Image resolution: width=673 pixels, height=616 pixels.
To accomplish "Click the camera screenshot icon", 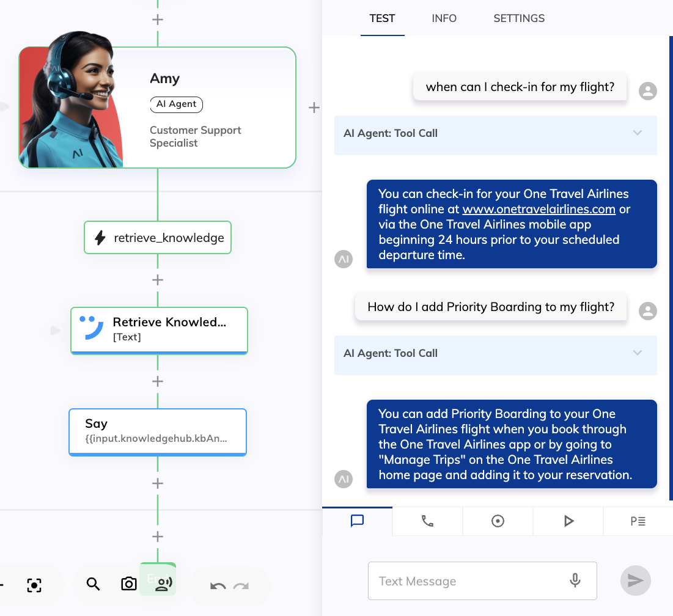I will tap(128, 584).
